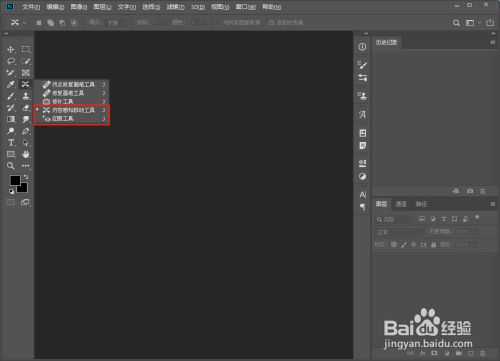500x361 pixels.
Task: Choose the add to selection mode icon
Action: click(x=50, y=23)
